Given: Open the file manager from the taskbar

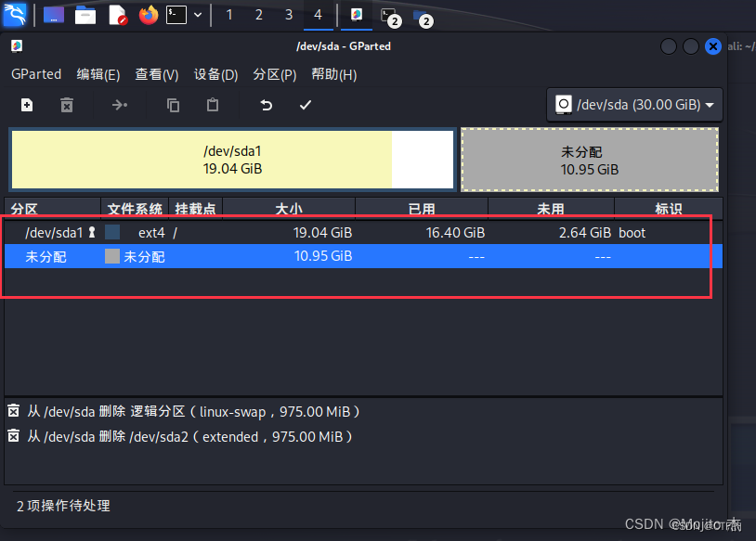Looking at the screenshot, I should click(85, 15).
